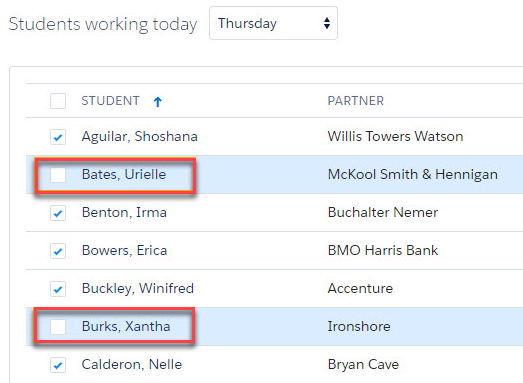This screenshot has height=383, width=523.
Task: Open the Thursday day dropdown
Action: 273,23
